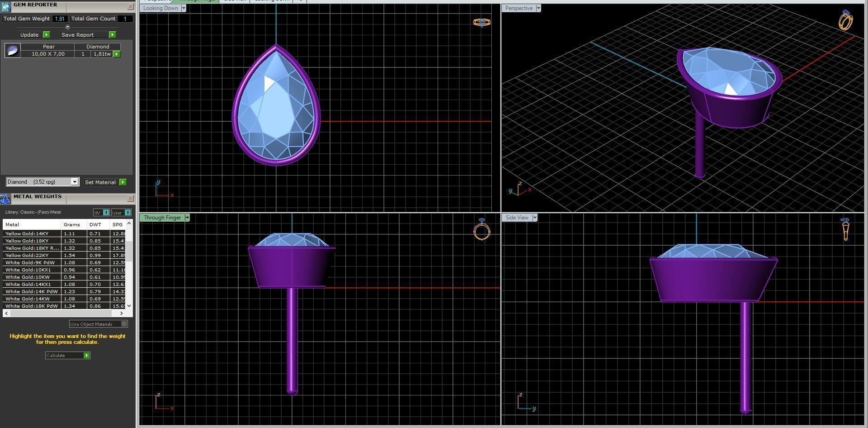Viewport: 868px width, 428px height.
Task: Enable Use Object Materials option
Action: 99,324
